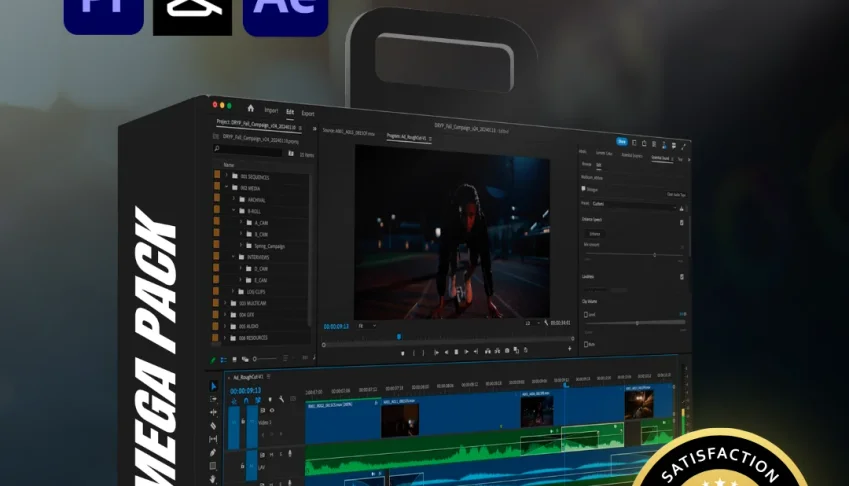Click the first video clip thumbnail in timeline

click(400, 421)
